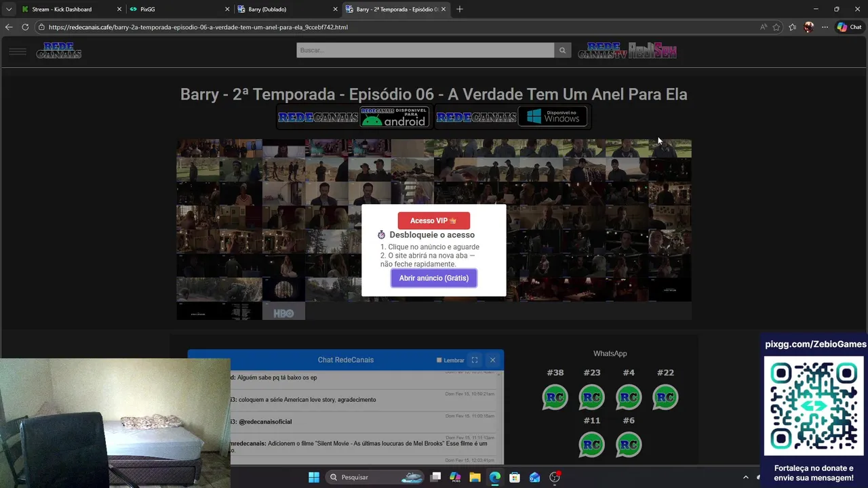Open Task View on the taskbar
This screenshot has width=868, height=488.
436,477
